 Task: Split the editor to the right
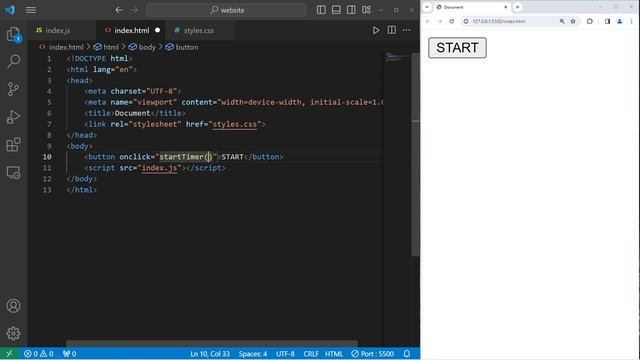coord(391,30)
